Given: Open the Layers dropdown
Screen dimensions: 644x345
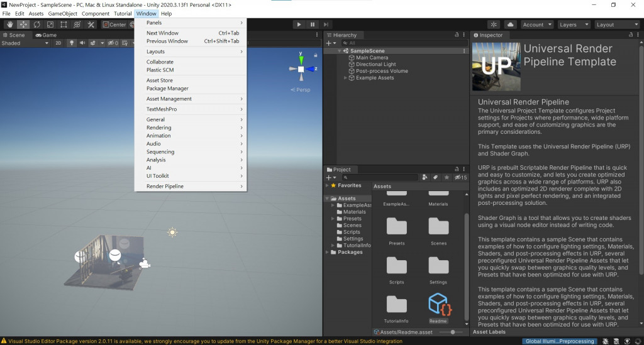Looking at the screenshot, I should pyautogui.click(x=574, y=25).
